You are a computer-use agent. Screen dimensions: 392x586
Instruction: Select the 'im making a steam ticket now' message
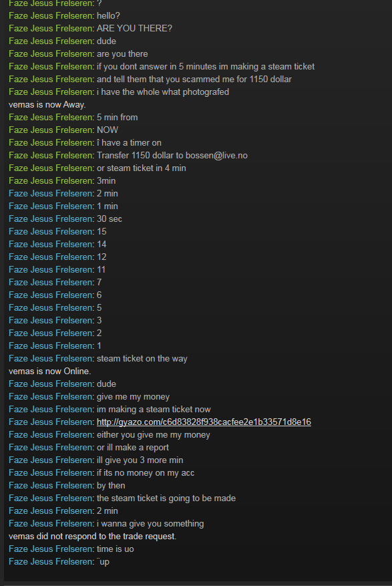pyautogui.click(x=154, y=409)
